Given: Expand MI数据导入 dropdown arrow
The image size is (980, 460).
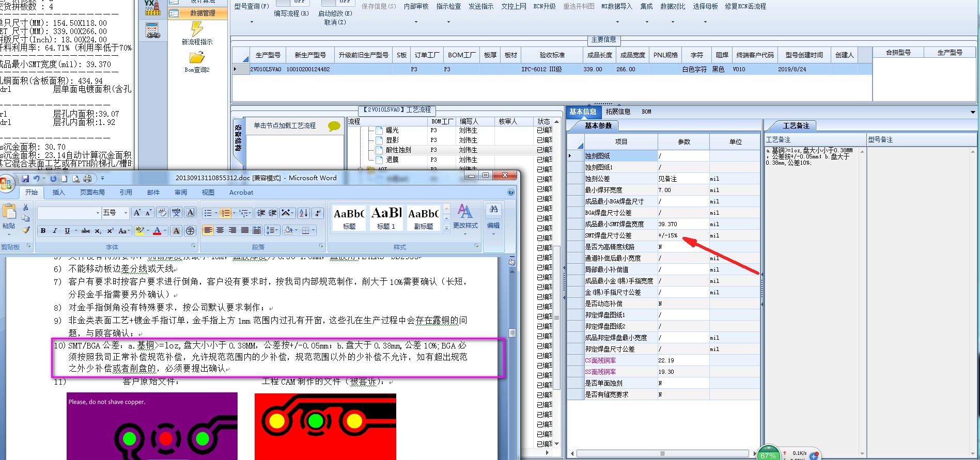Looking at the screenshot, I should tap(617, 22).
